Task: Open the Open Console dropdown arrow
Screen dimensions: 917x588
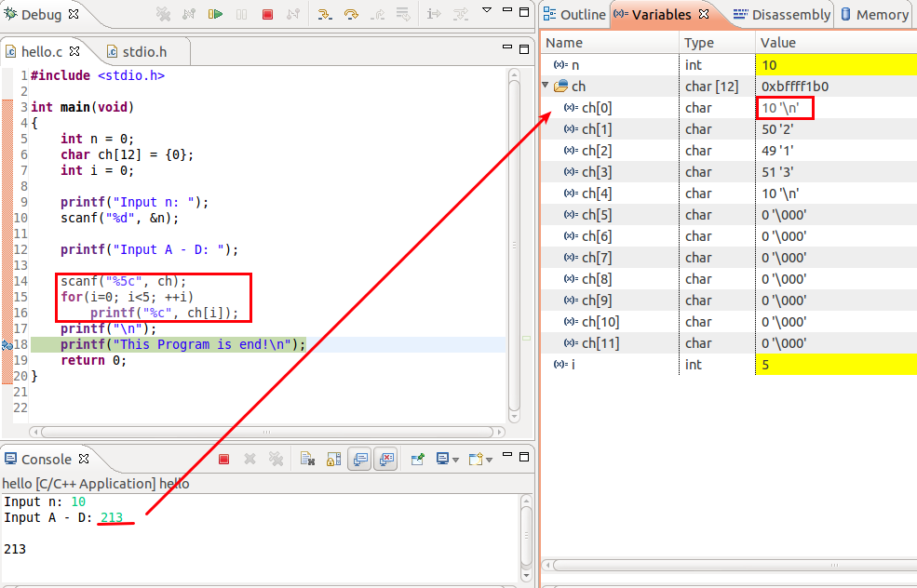Action: [489, 460]
